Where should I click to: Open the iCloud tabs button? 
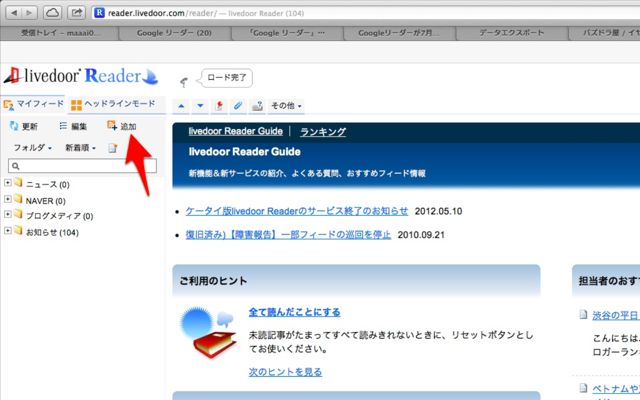pyautogui.click(x=52, y=13)
